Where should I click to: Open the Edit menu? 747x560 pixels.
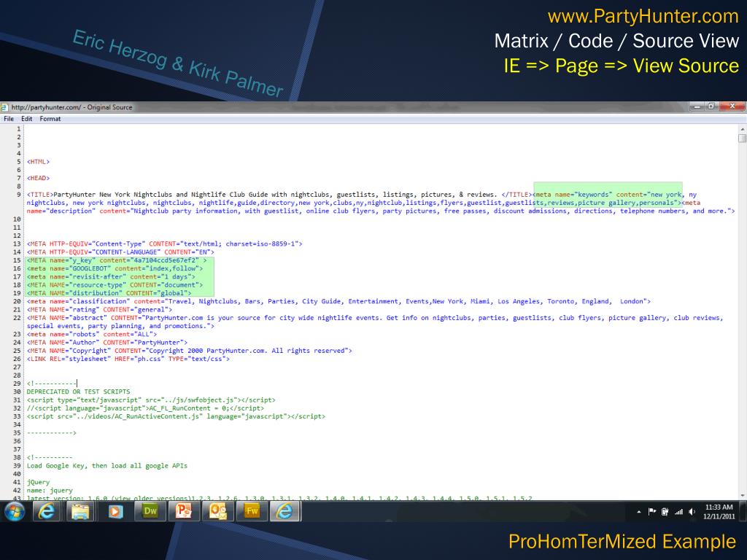27,119
